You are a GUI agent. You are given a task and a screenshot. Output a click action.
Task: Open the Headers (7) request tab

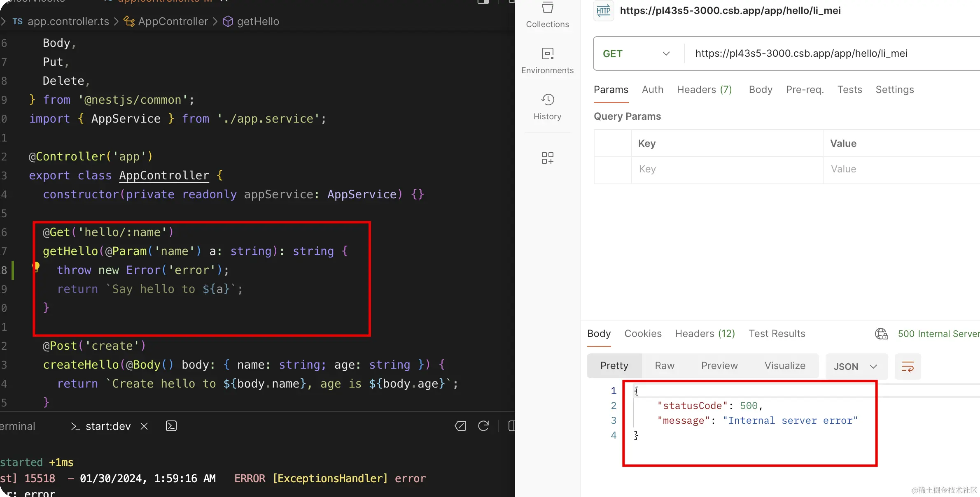[705, 90]
